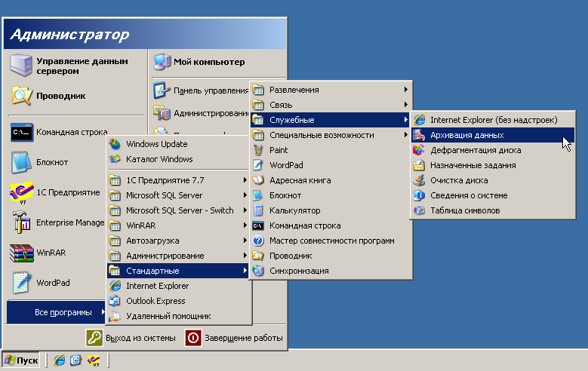
Task: Click Выход из системы button
Action: tap(131, 338)
